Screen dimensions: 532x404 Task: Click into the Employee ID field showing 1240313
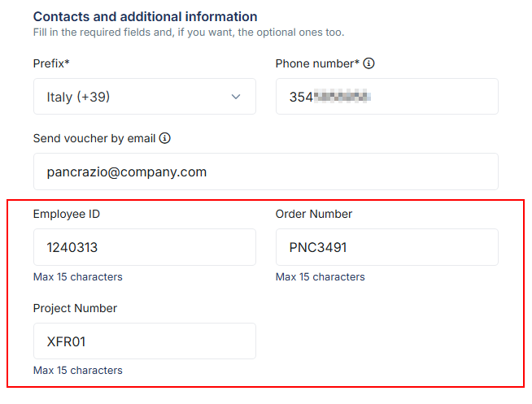click(145, 247)
